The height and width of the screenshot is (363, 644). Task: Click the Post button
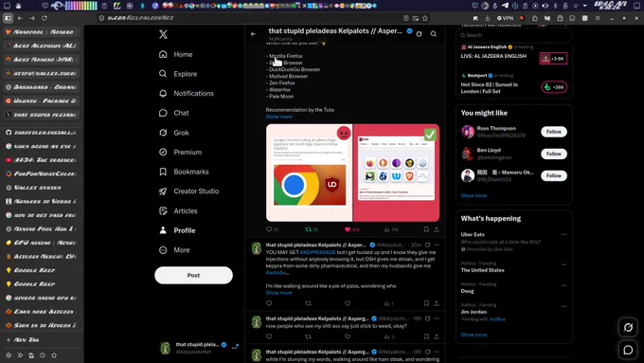(193, 275)
